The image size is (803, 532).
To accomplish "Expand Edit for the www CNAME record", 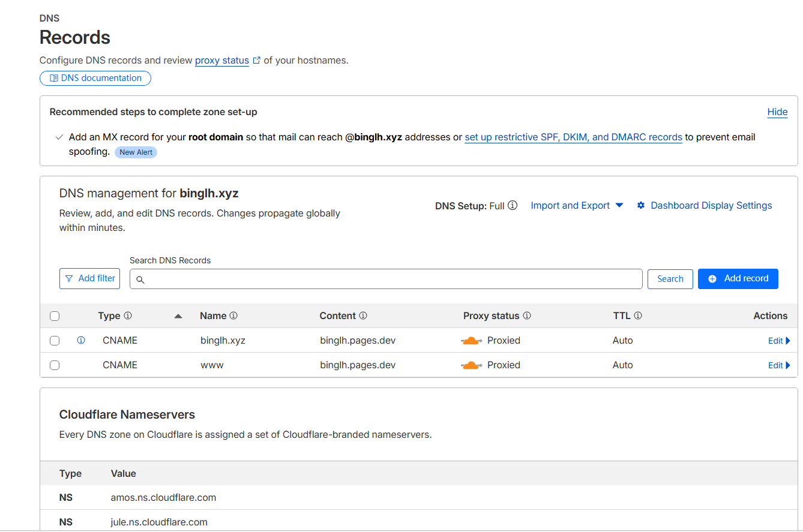I will [x=779, y=365].
